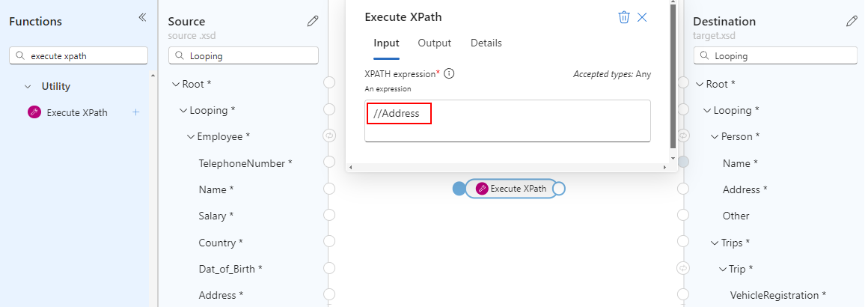Image resolution: width=868 pixels, height=307 pixels.
Task: Select the connector circle beside source Salary
Action: [x=329, y=216]
